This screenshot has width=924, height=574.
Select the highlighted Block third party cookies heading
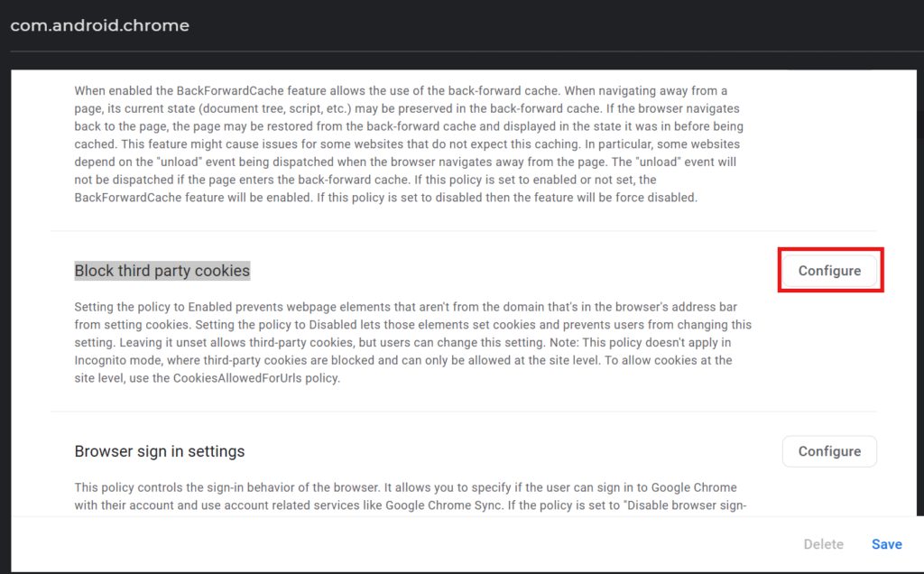tap(162, 271)
